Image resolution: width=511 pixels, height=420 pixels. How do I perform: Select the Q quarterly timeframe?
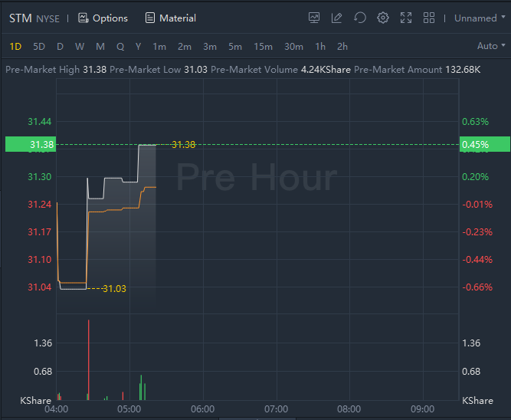pos(120,47)
